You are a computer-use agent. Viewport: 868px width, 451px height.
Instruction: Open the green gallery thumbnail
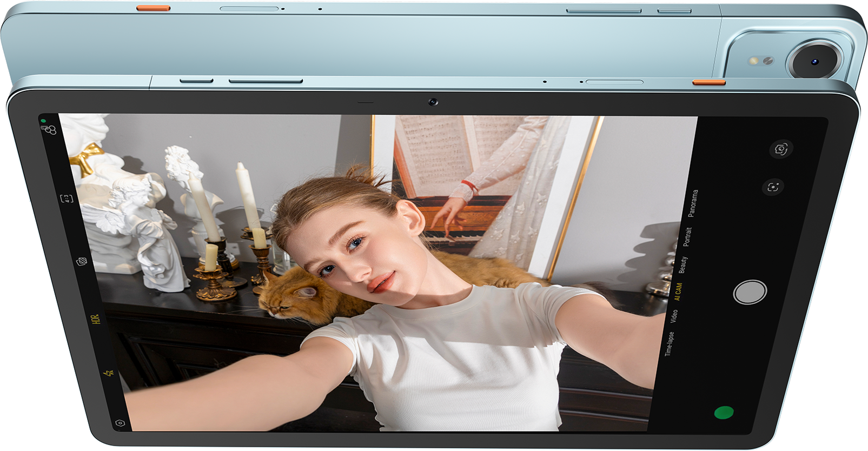[724, 413]
